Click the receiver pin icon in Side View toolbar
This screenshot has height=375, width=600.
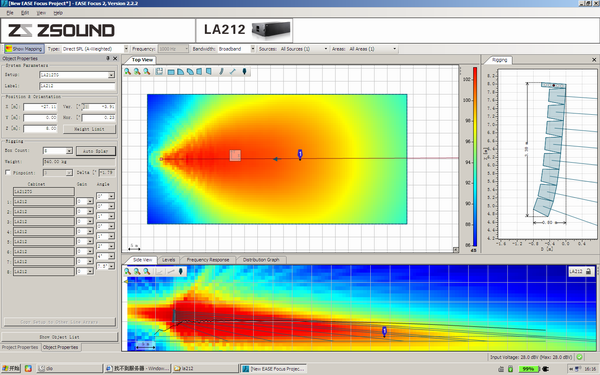[x=181, y=271]
